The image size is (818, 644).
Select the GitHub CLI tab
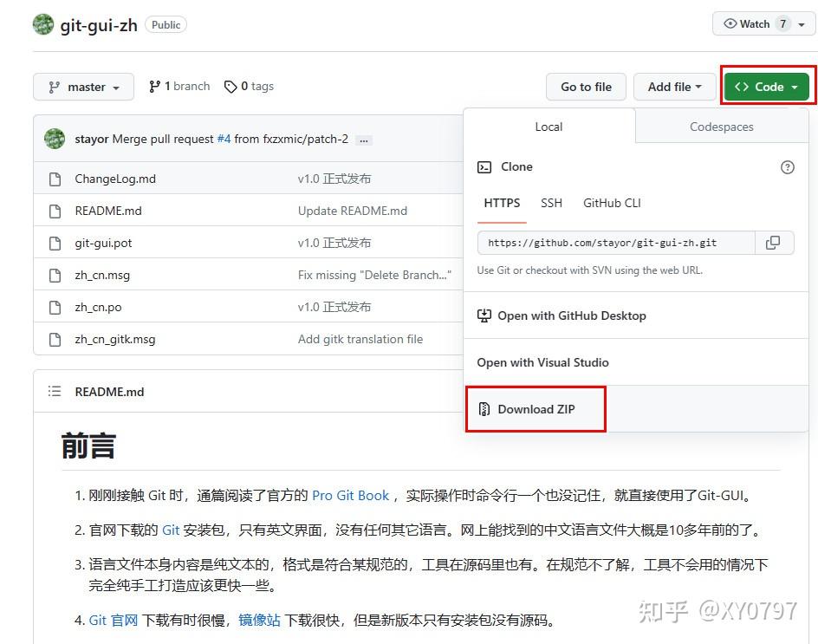pos(611,203)
